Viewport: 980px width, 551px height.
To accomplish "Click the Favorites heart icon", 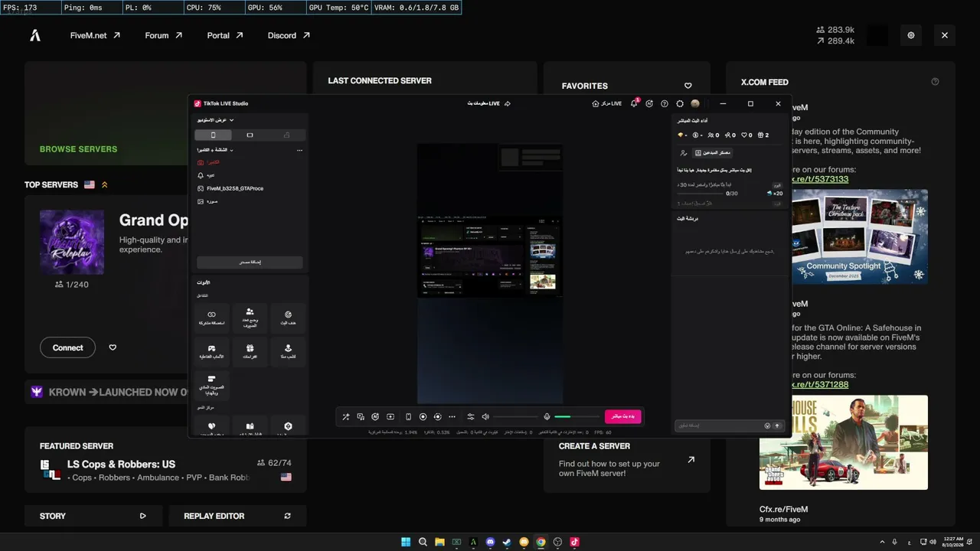I will pos(688,86).
